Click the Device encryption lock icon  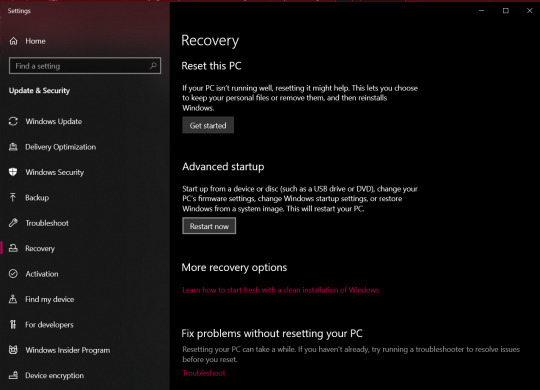[13, 375]
